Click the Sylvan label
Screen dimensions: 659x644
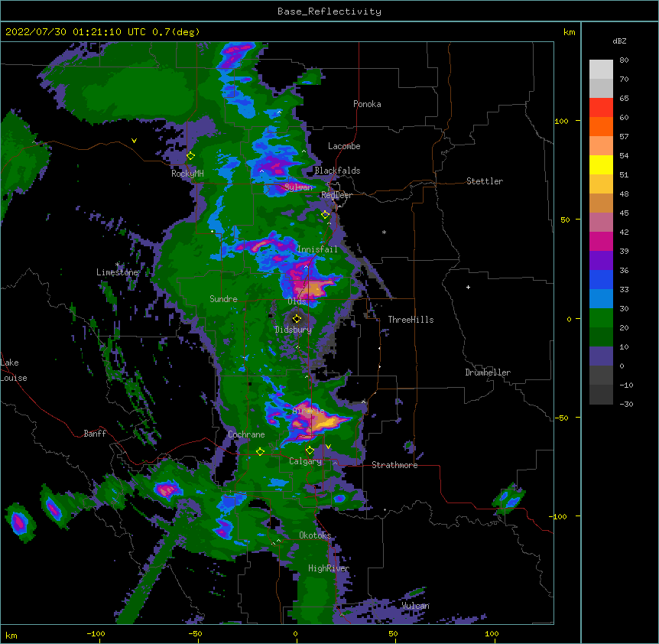coord(298,187)
